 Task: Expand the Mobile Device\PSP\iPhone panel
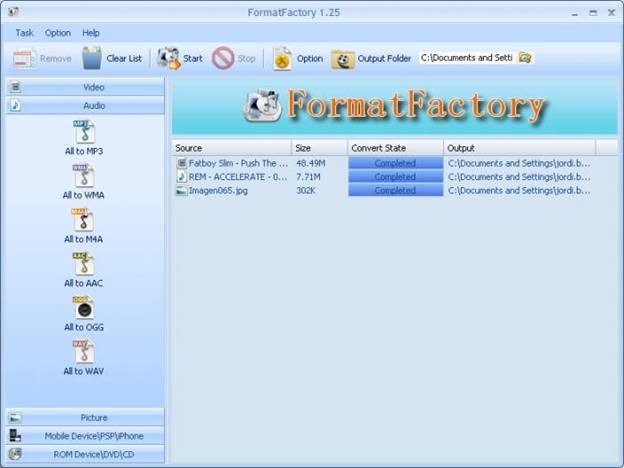85,436
